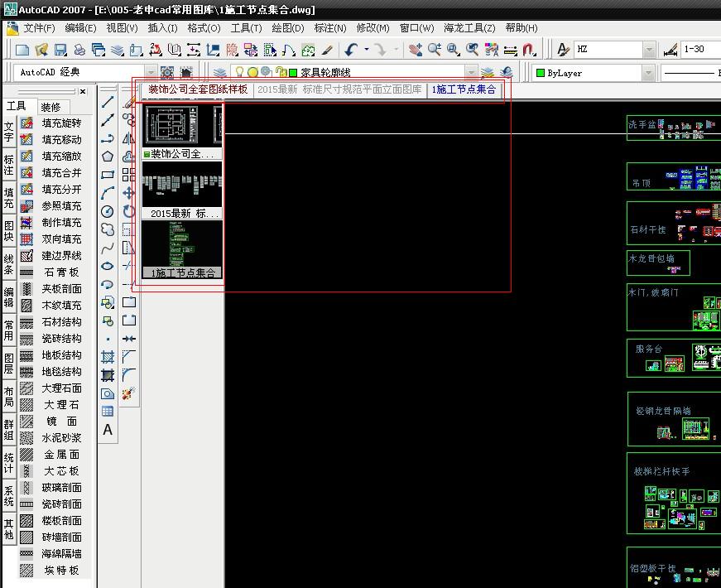This screenshot has height=588, width=721.
Task: Switch to 2015最新 标准尺寸规范平面立面图库 tab
Action: (339, 89)
